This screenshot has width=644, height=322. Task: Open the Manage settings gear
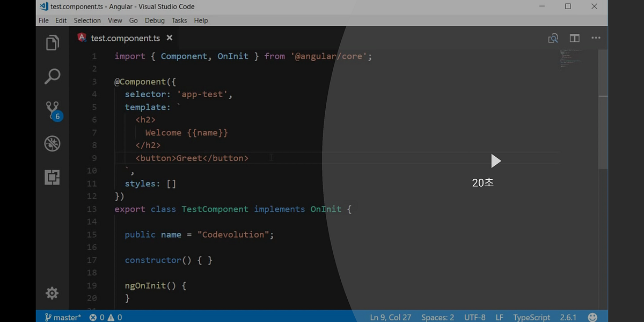52,292
